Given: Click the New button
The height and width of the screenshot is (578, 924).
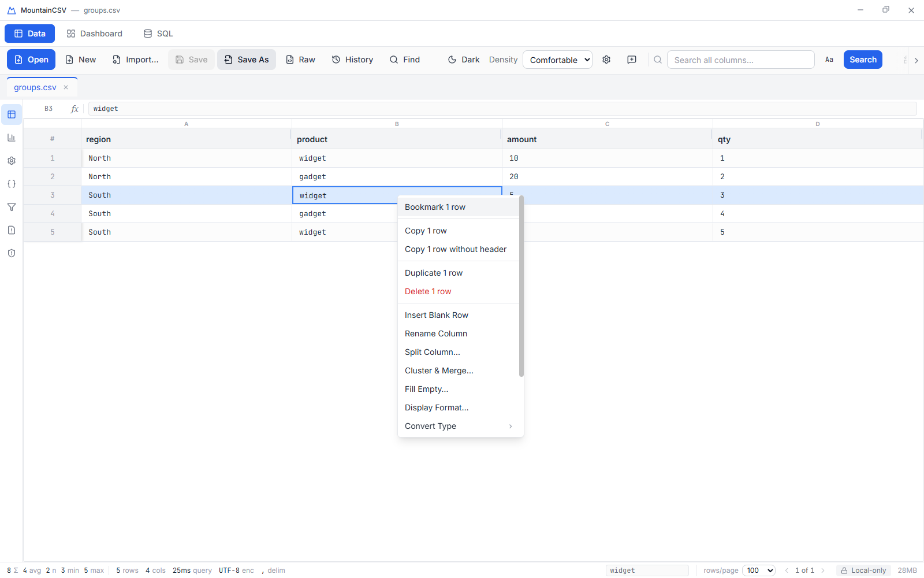Looking at the screenshot, I should pos(80,60).
